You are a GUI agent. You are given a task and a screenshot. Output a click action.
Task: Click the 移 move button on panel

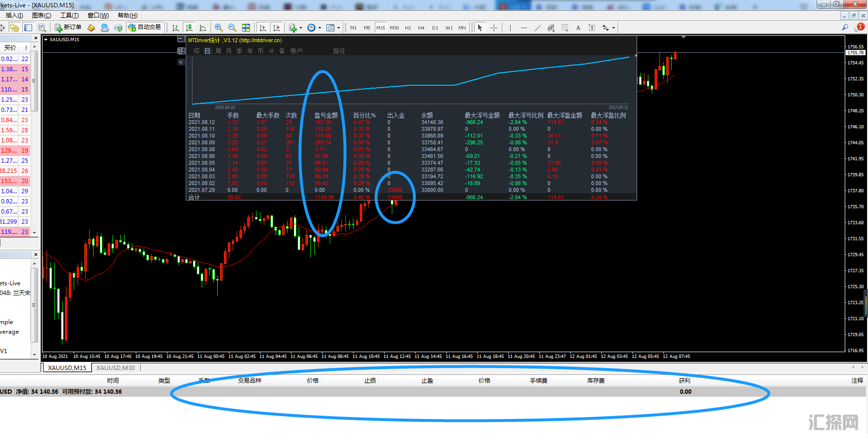pos(181,51)
